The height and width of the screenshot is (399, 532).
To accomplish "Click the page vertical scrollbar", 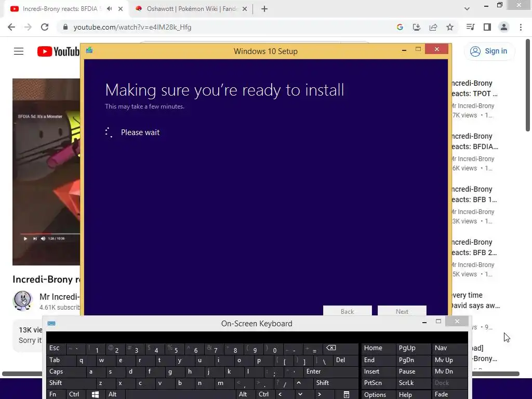I will tap(528, 86).
